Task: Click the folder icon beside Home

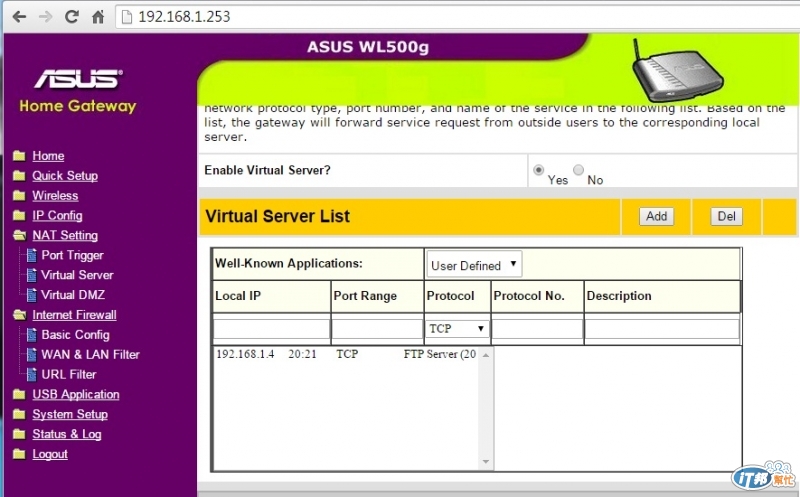Action: coord(19,156)
